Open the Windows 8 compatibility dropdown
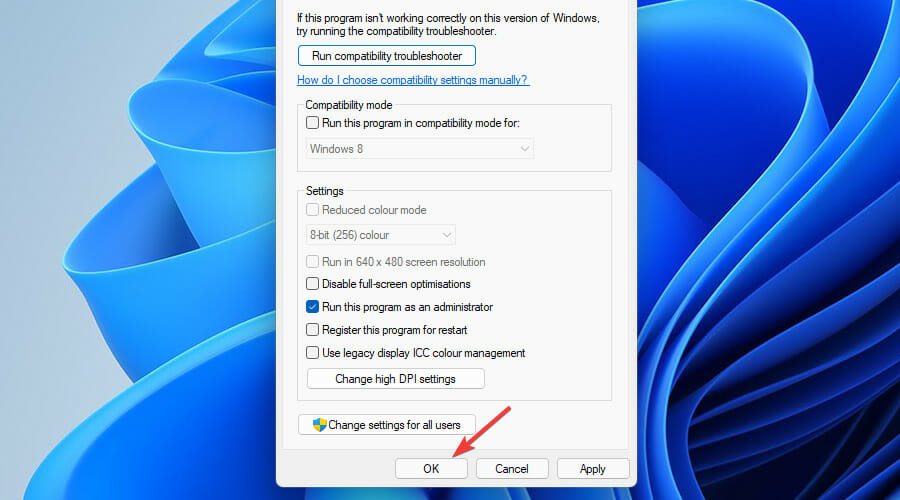This screenshot has height=500, width=900. (420, 149)
